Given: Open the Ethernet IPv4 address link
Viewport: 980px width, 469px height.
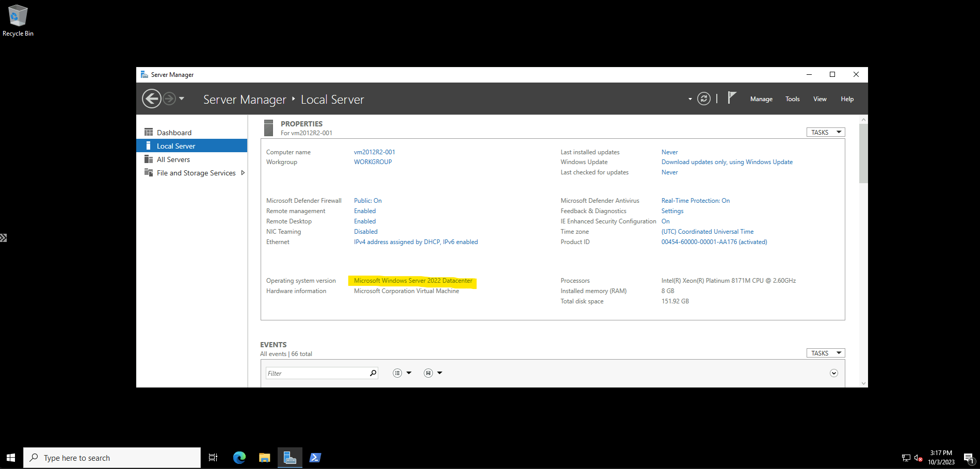Looking at the screenshot, I should pos(416,242).
